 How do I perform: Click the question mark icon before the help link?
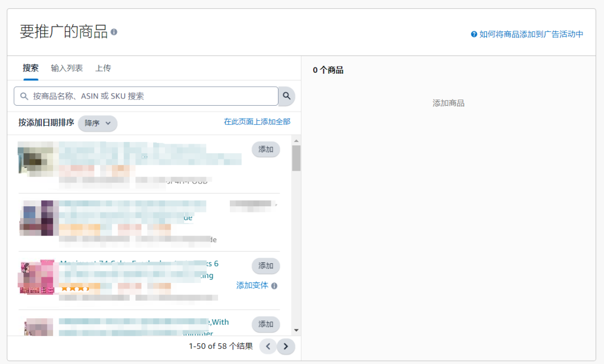473,34
